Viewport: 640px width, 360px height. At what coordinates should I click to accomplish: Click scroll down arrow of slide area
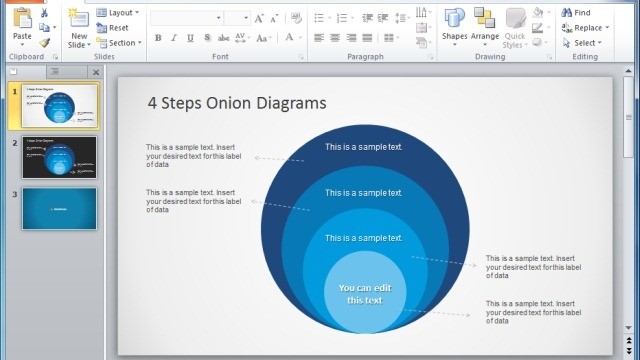(629, 327)
